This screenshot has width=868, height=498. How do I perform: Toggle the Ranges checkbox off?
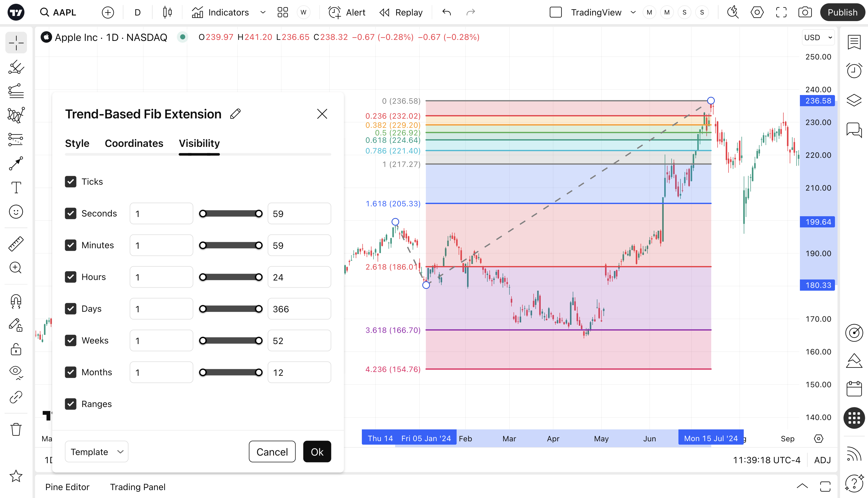pyautogui.click(x=71, y=404)
